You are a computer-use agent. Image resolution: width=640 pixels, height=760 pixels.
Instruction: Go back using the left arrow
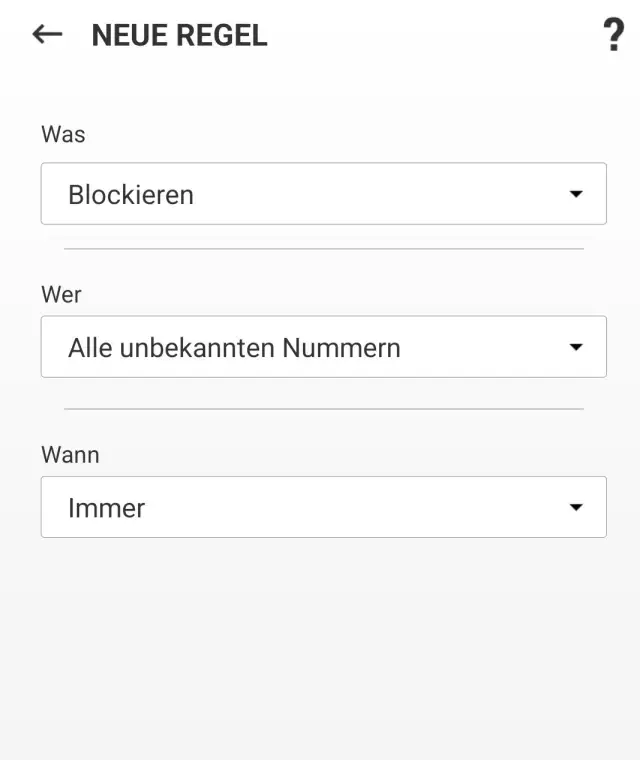[x=47, y=35]
